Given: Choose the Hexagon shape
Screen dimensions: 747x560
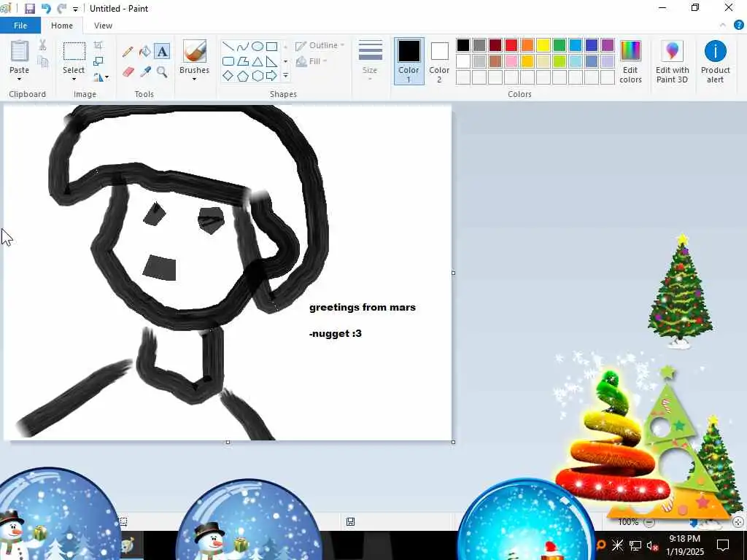Looking at the screenshot, I should (x=258, y=76).
